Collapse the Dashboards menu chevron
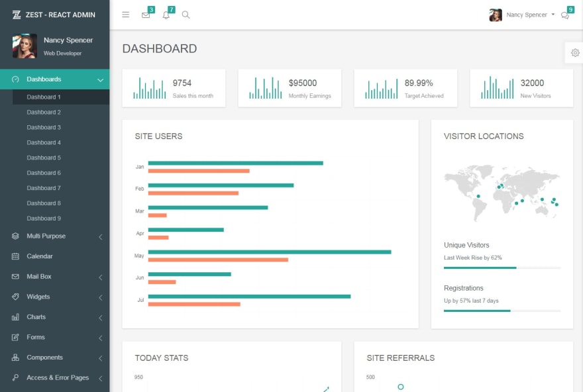 [x=101, y=80]
